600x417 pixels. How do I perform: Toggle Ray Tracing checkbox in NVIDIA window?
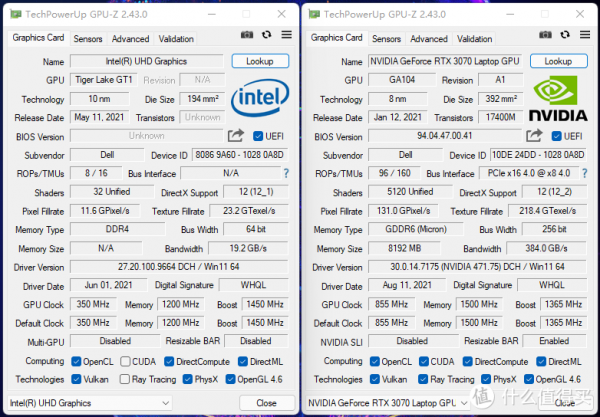coord(423,379)
